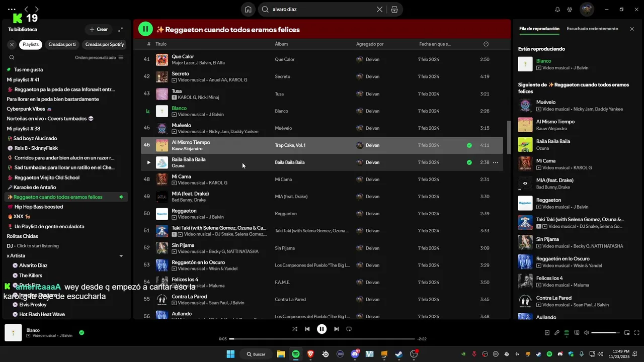Viewport: 644px width, 362px height.
Task: Navigate forward with right arrow
Action: click(x=37, y=9)
